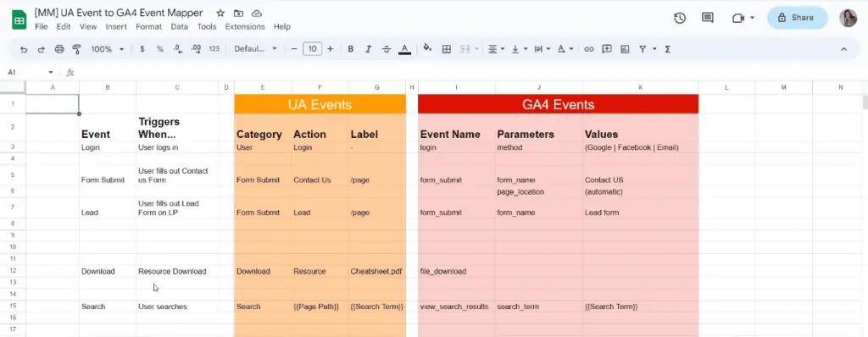Open horizontal align dropdown

[496, 49]
